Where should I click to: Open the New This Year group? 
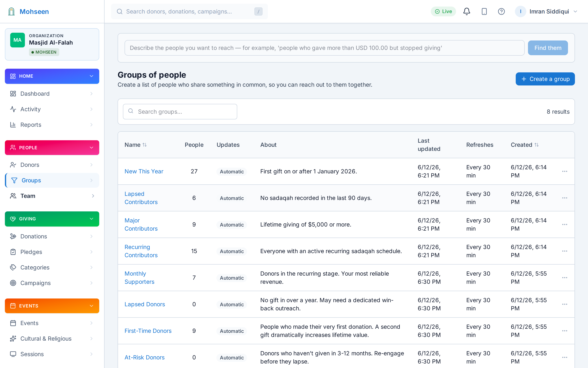tap(144, 171)
